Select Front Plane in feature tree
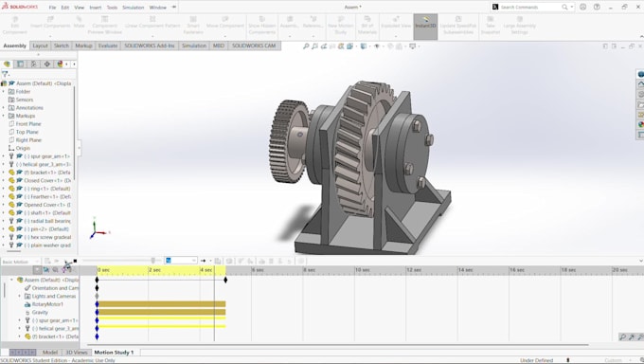Image resolution: width=644 pixels, height=364 pixels. click(28, 124)
